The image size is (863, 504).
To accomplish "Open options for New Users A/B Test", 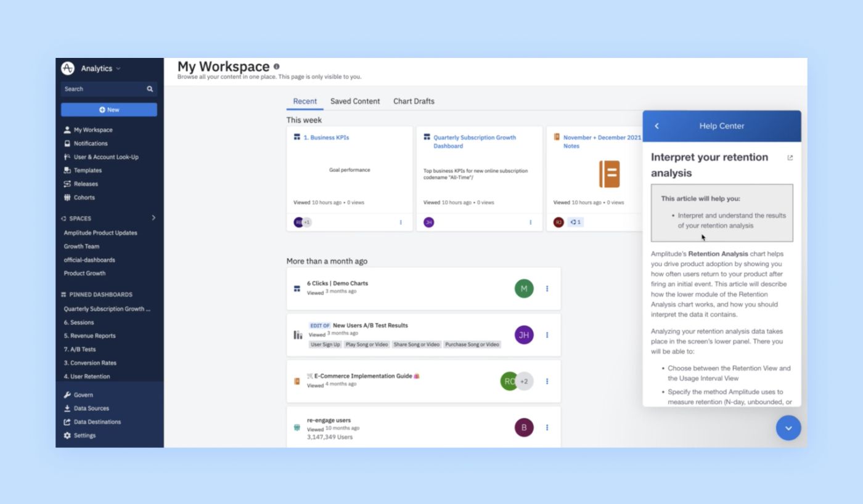I will tap(547, 335).
